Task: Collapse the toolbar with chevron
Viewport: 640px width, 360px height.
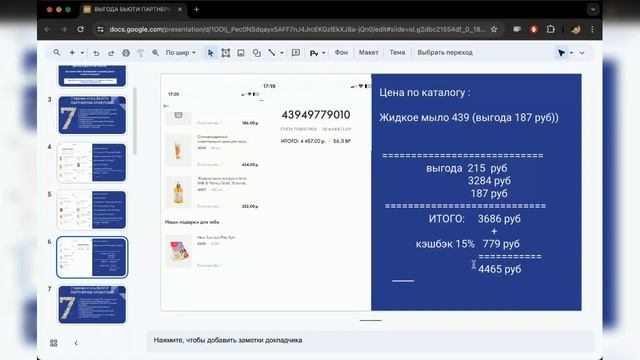Action: point(582,53)
